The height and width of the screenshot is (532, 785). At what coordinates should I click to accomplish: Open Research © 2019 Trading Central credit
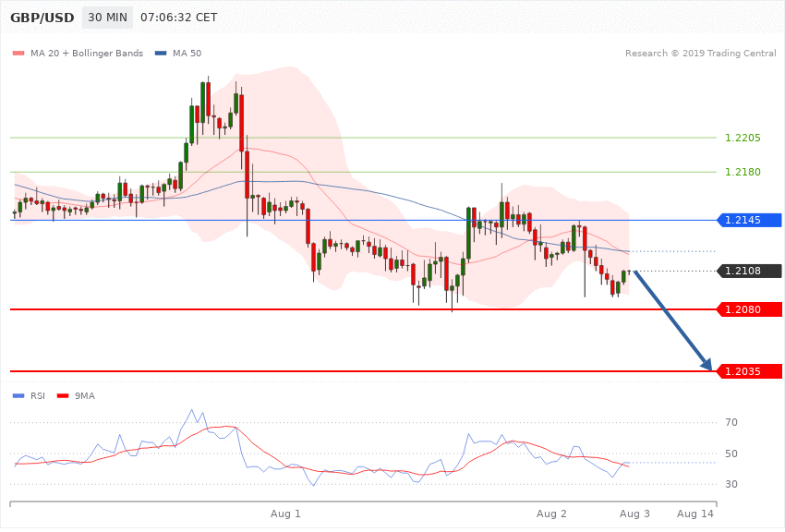coord(700,53)
